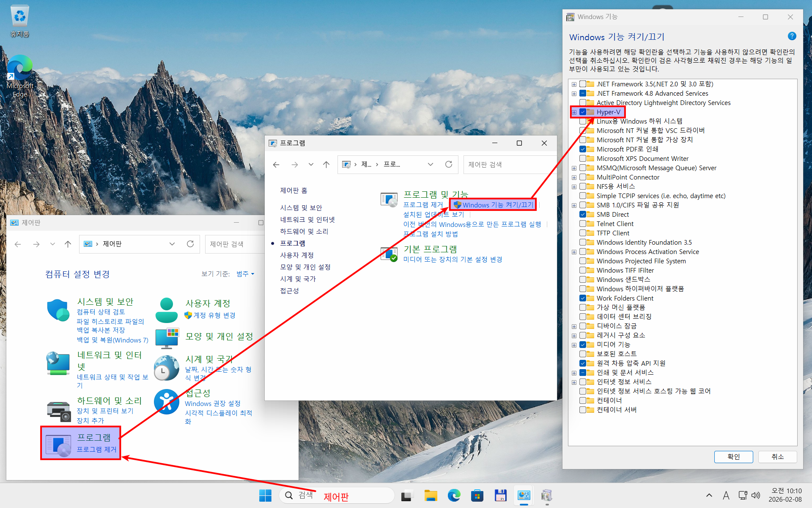
Task: Open 설치된 업데이트 보기 link
Action: click(x=433, y=214)
